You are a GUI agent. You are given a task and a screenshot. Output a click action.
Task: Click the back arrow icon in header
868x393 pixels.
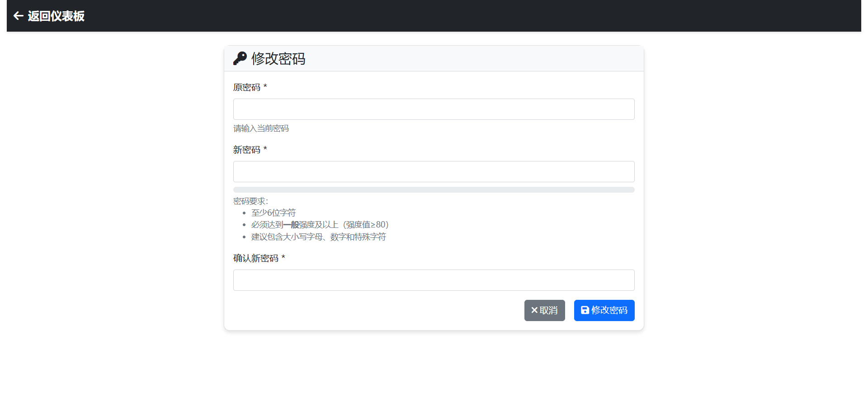[x=19, y=16]
